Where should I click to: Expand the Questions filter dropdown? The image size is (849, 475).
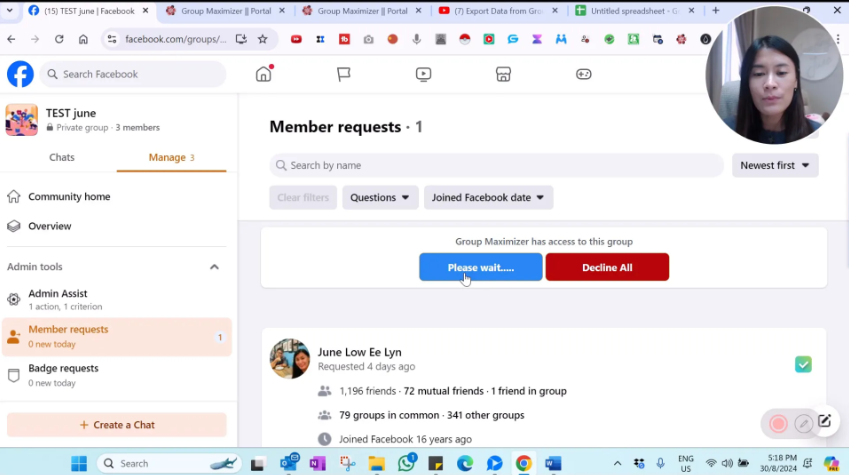(x=380, y=198)
